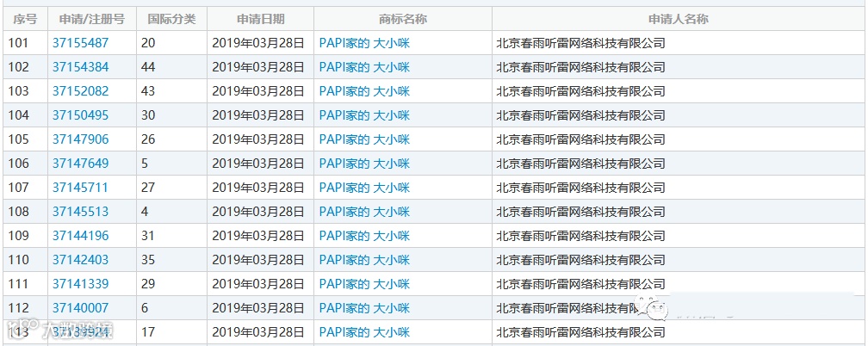Click 2019年03月28日 date in row 101

tap(258, 43)
